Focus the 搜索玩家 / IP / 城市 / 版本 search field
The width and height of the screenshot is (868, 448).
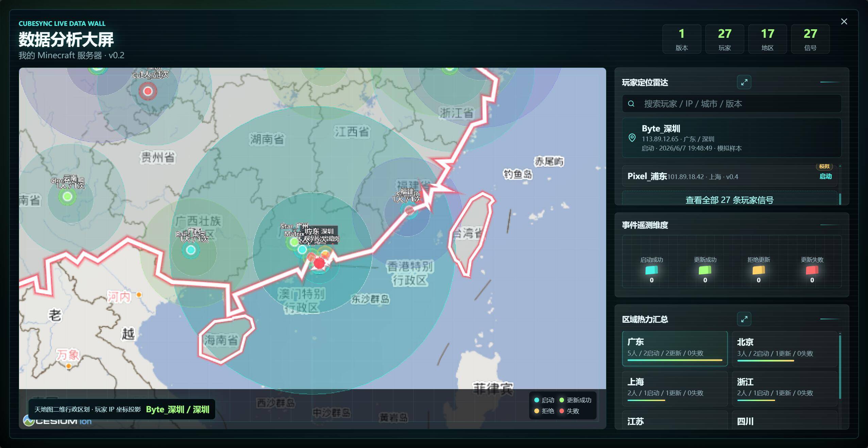click(x=732, y=103)
